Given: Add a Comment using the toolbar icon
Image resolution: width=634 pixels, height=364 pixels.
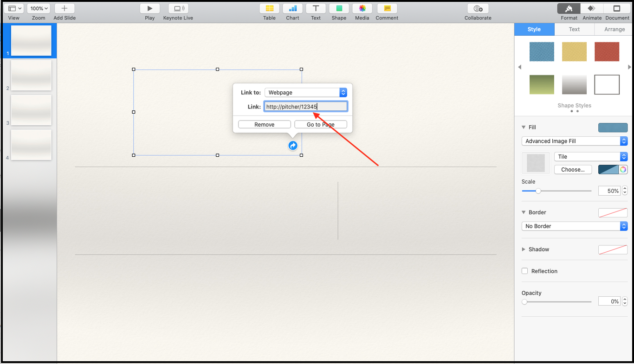Looking at the screenshot, I should [x=387, y=8].
